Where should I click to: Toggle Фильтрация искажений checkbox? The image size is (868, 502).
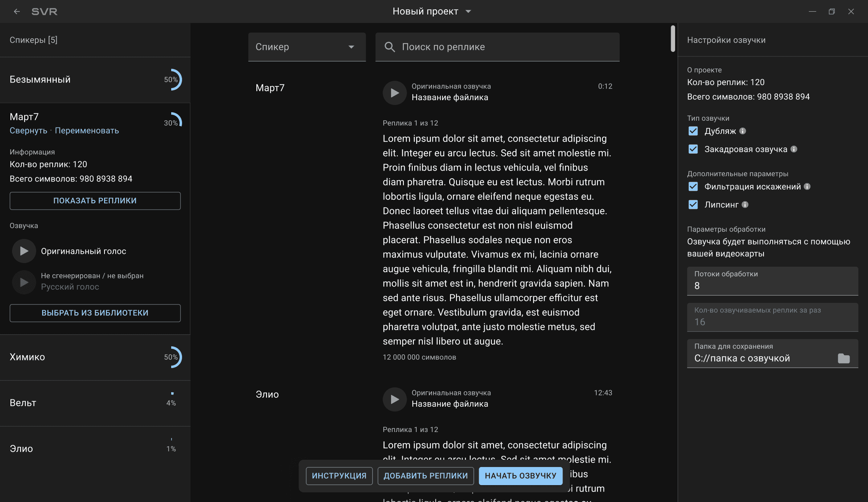(693, 187)
